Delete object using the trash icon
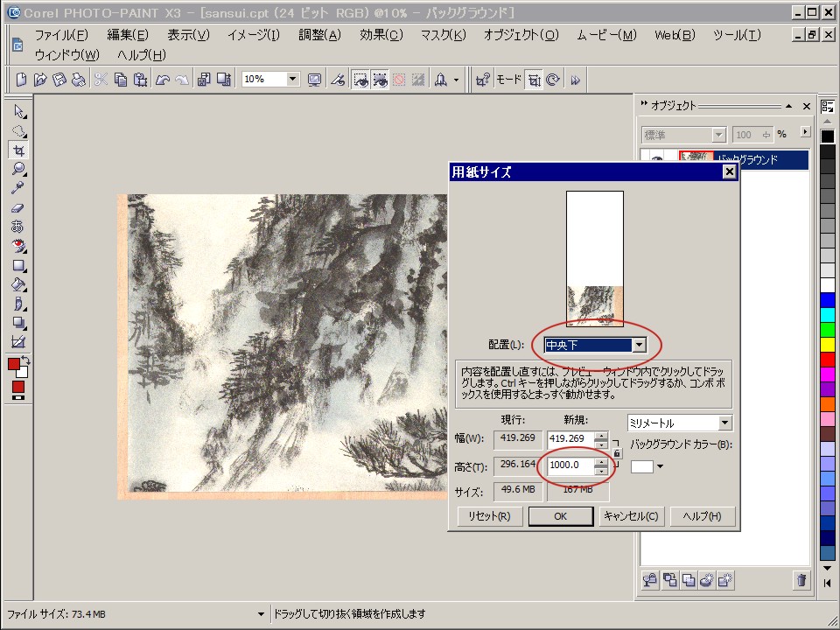This screenshot has width=840, height=630. pyautogui.click(x=801, y=580)
